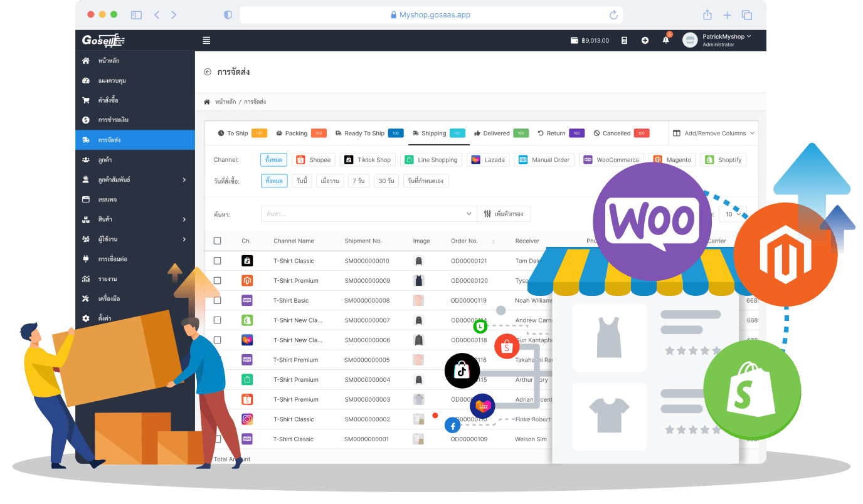Open the rows-per-page 10 dropdown
This screenshot has height=504, width=863.
733,214
